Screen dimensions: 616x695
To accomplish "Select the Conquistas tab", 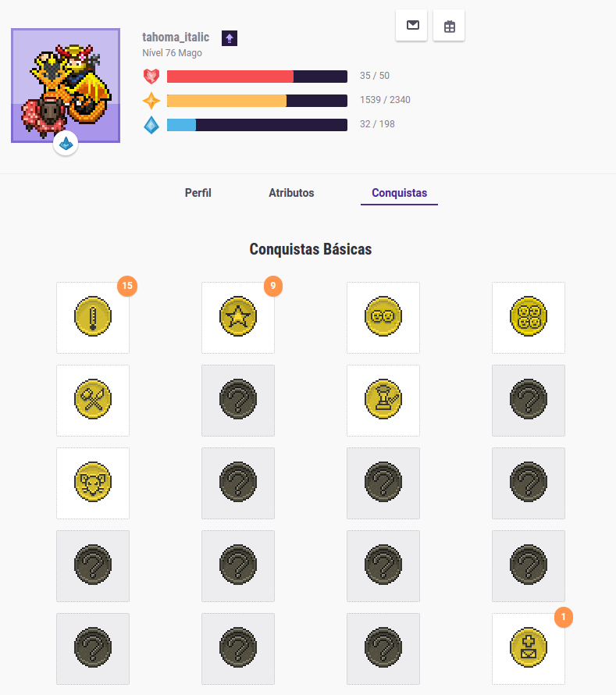I will (x=399, y=193).
